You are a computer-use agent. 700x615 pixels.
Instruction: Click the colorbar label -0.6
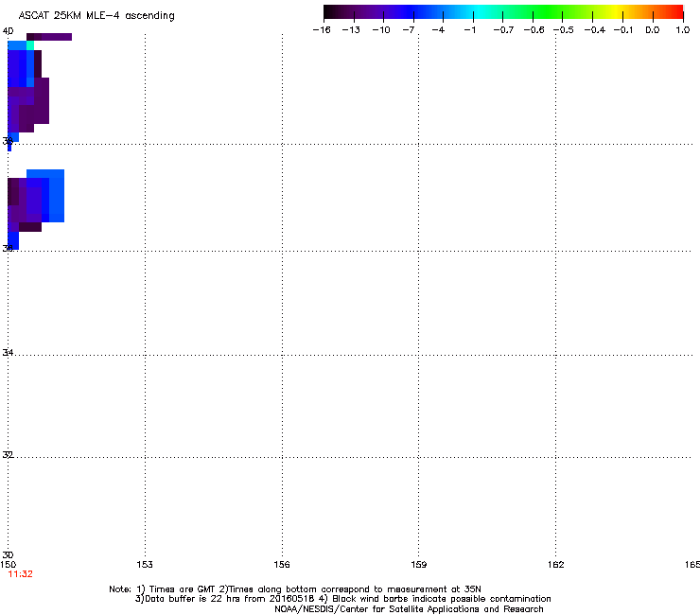(x=534, y=30)
